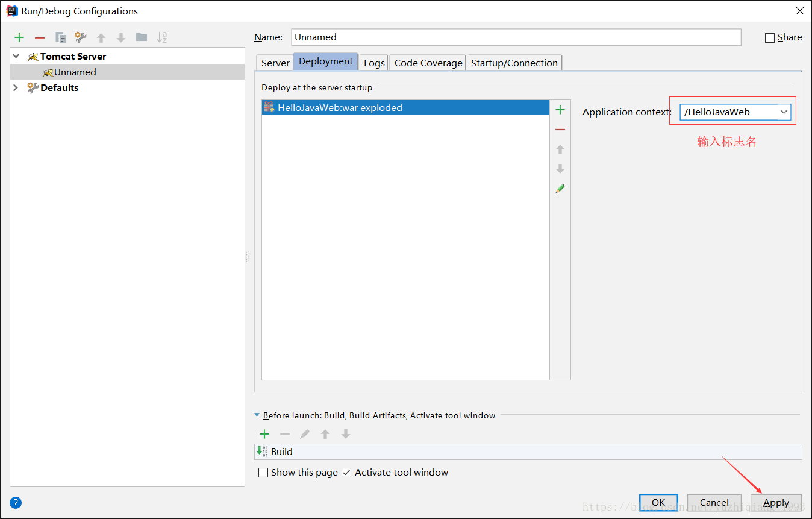Viewport: 812px width, 519px height.
Task: Open edit defaults wrench icon
Action: pos(81,37)
